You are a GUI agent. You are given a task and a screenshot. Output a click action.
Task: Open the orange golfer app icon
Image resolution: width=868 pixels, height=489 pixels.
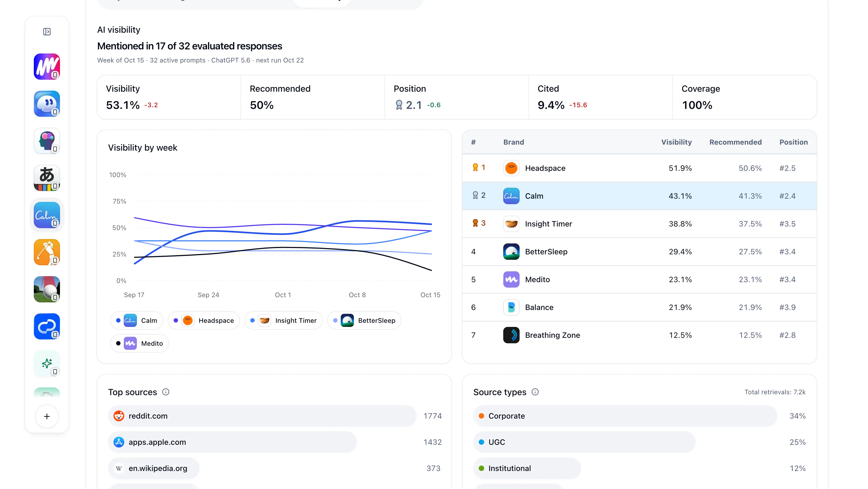click(47, 252)
